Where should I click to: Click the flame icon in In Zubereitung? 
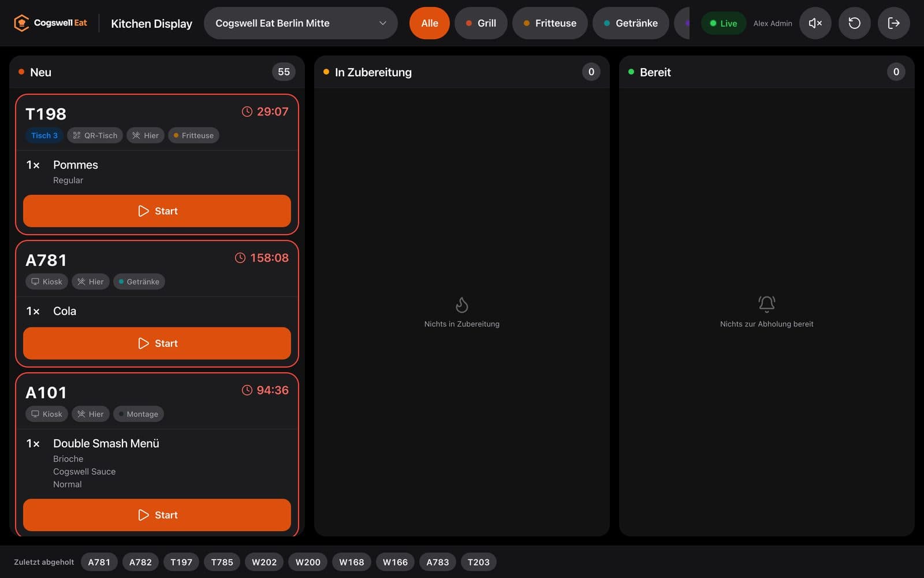pos(462,304)
